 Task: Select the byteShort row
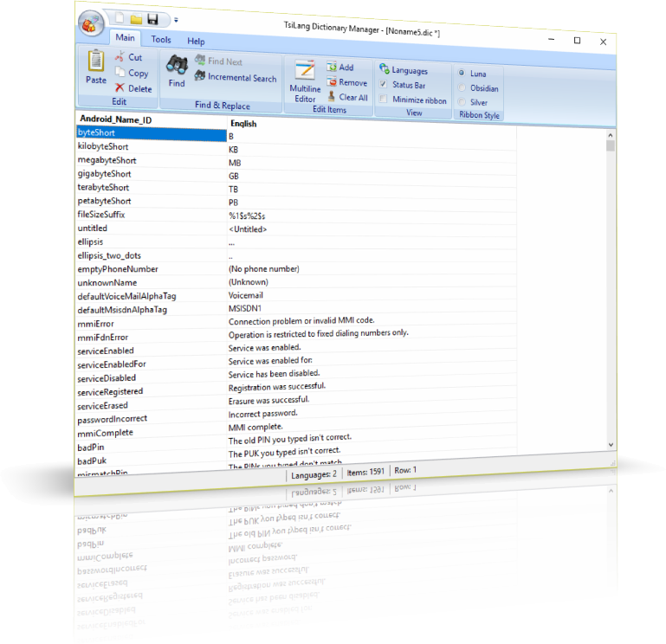152,133
